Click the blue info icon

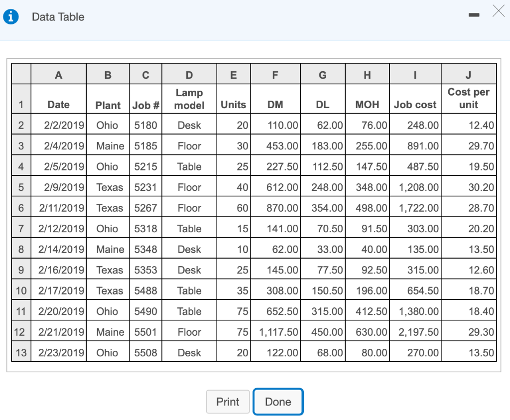[x=11, y=16]
